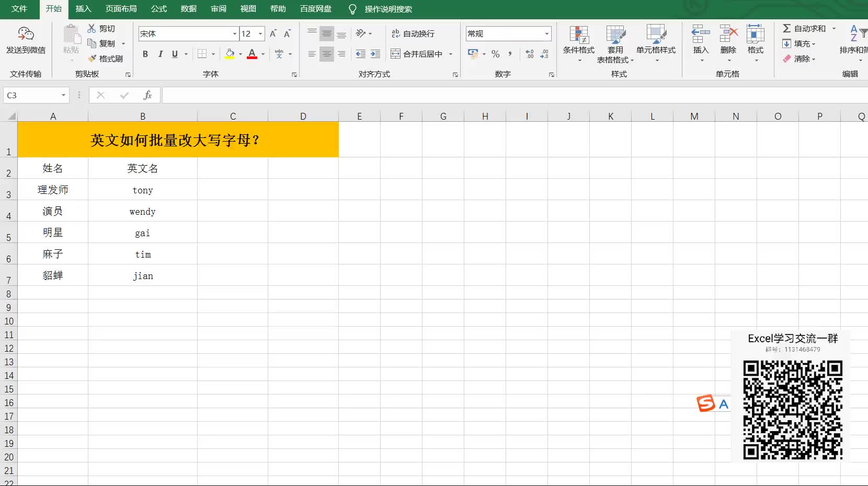Expand Merge and Center dropdown arrow

pos(451,54)
